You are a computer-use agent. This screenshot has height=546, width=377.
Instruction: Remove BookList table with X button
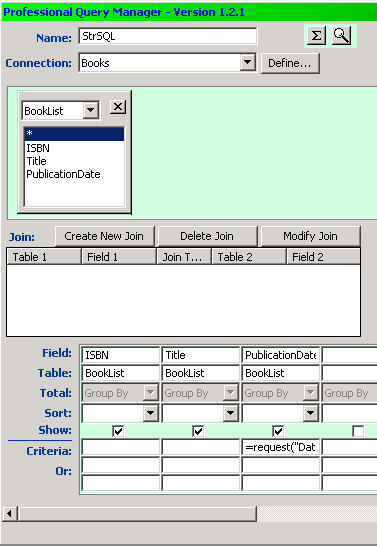pos(118,107)
